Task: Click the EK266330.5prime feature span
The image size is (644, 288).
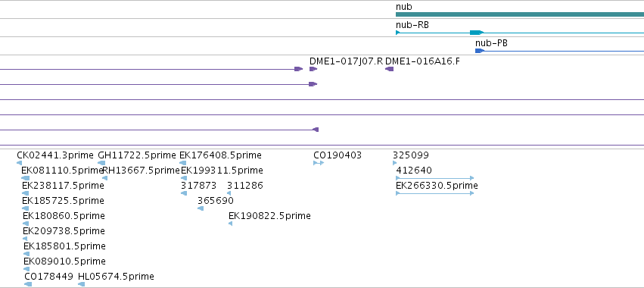Action: 434,193
